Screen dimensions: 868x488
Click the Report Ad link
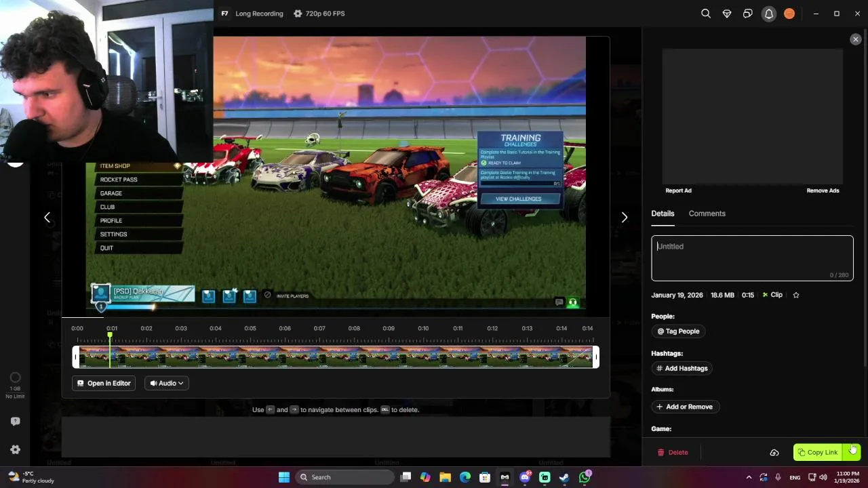click(678, 190)
